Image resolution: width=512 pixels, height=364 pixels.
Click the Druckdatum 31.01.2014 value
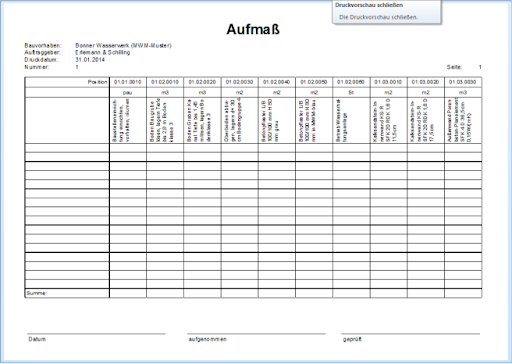click(90, 60)
